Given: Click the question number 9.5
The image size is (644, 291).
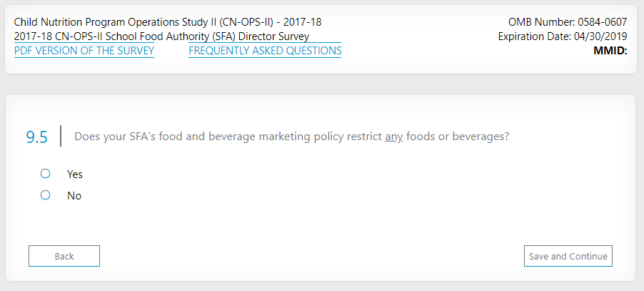Looking at the screenshot, I should click(x=37, y=137).
